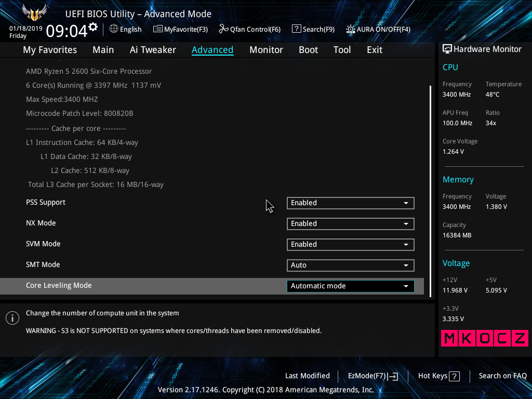Switch to the Monitor tab
Viewport: 532px width, 399px height.
click(266, 50)
